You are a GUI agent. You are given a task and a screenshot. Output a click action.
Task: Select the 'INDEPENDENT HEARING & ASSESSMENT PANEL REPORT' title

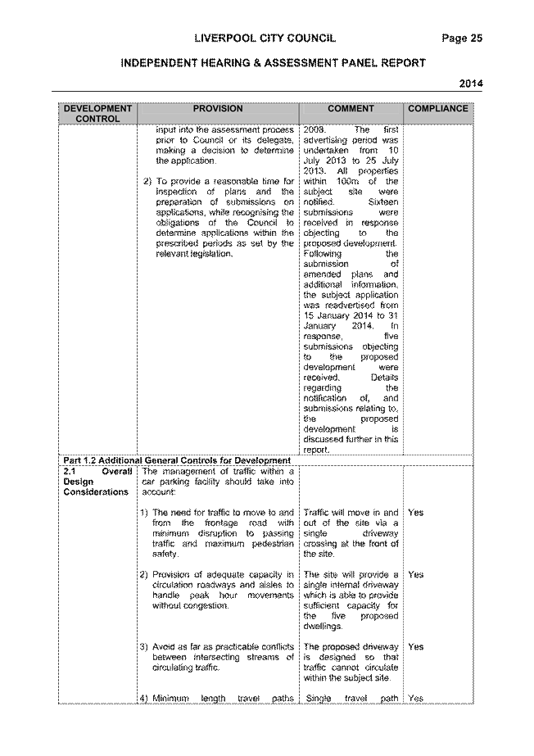coord(273,63)
